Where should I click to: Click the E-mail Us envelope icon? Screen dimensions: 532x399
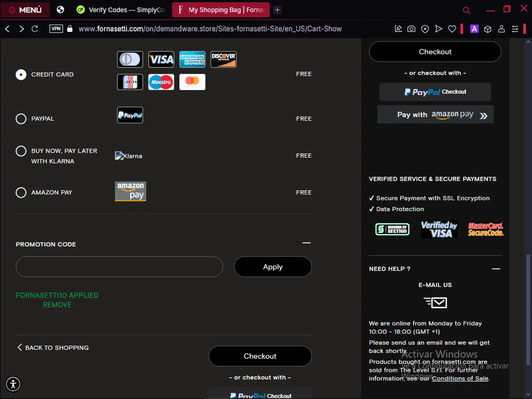435,303
